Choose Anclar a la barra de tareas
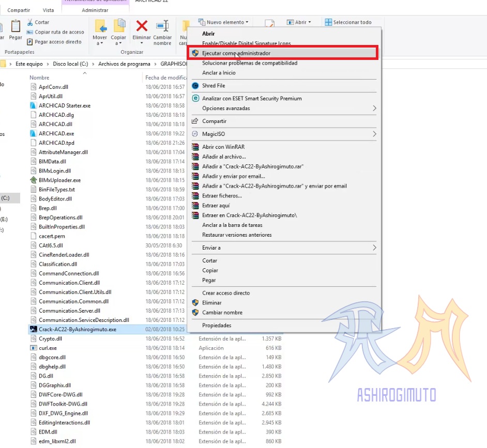Image resolution: width=487 pixels, height=448 pixels. coord(232,225)
